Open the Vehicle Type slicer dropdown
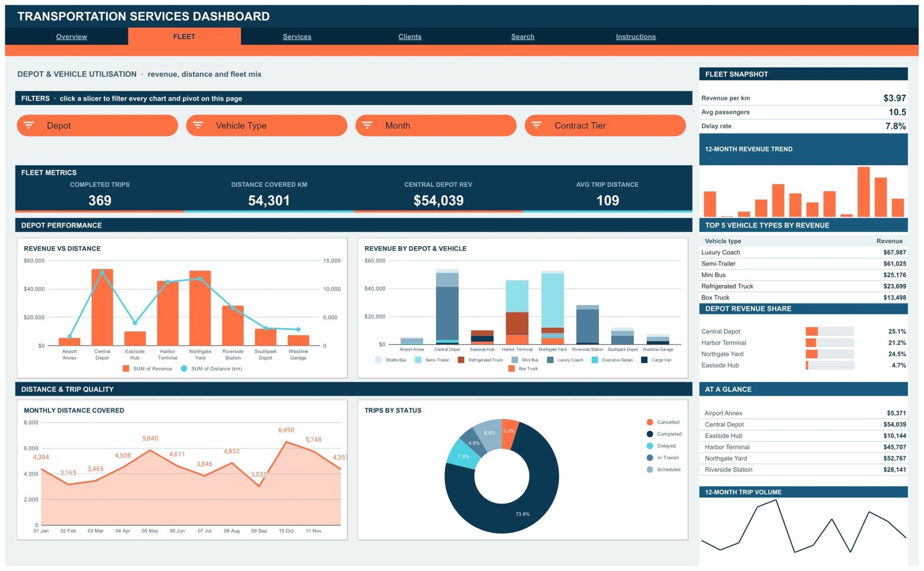Viewport: 924px width, 571px height. (x=266, y=125)
